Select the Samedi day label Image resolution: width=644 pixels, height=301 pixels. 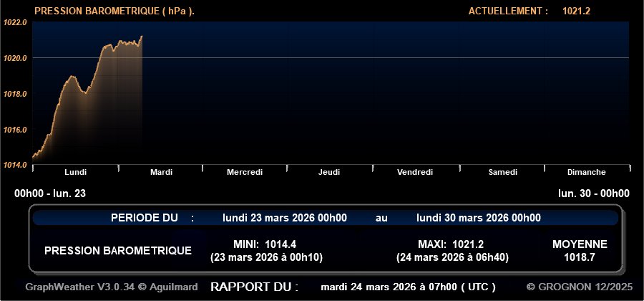[502, 172]
